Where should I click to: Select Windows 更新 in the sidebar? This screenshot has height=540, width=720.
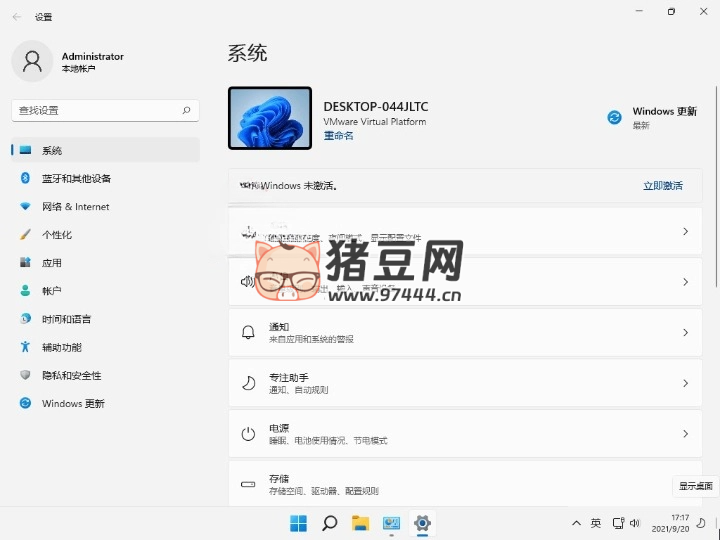pyautogui.click(x=73, y=403)
